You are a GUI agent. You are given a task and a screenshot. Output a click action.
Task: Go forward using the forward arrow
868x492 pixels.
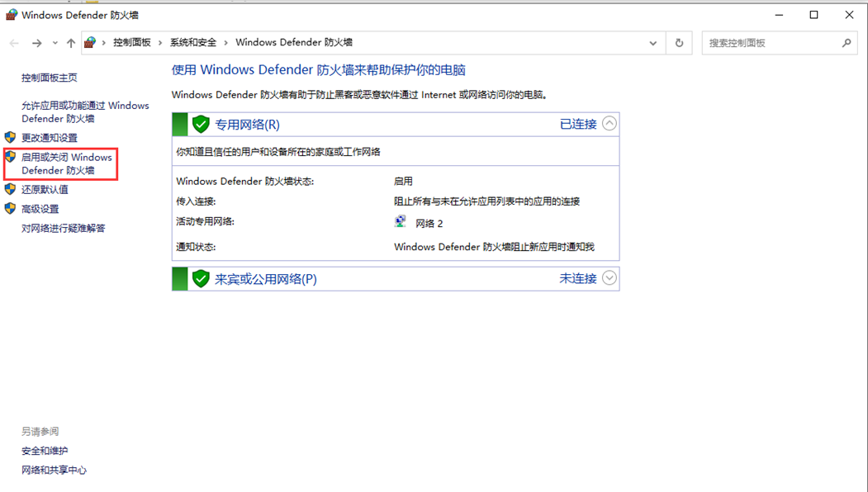(x=36, y=43)
